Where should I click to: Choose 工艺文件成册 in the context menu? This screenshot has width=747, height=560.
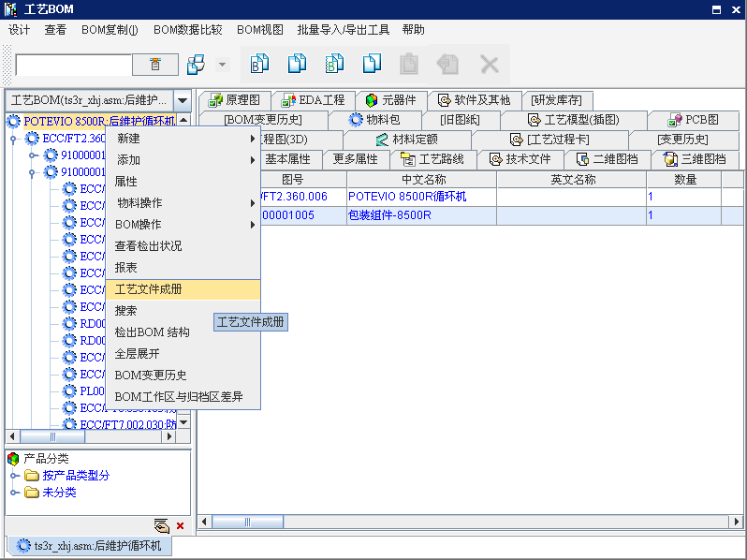point(149,289)
